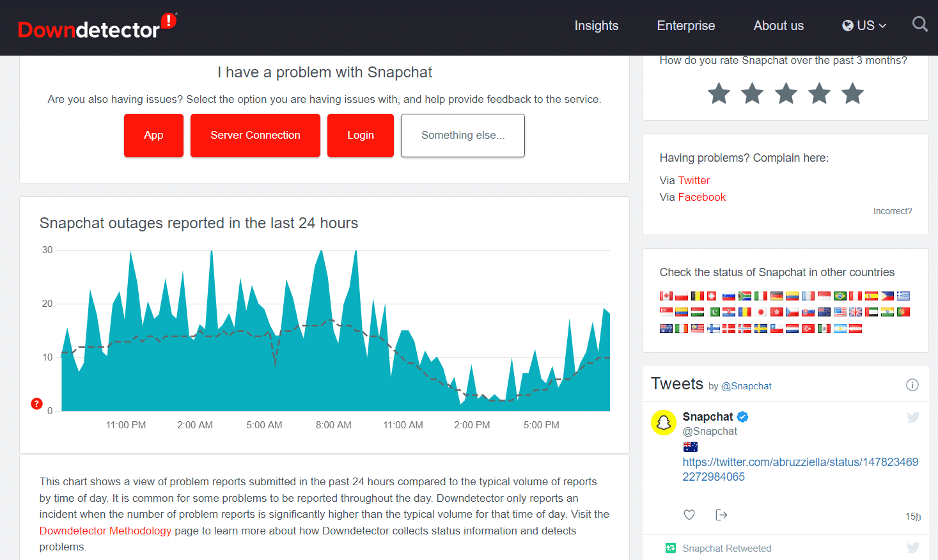
Task: Rate Snapchat with the fifth star
Action: (852, 93)
